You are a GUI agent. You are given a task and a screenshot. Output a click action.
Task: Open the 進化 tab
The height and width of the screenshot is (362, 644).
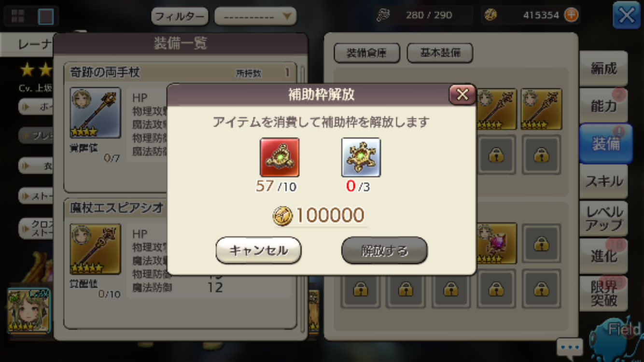603,256
